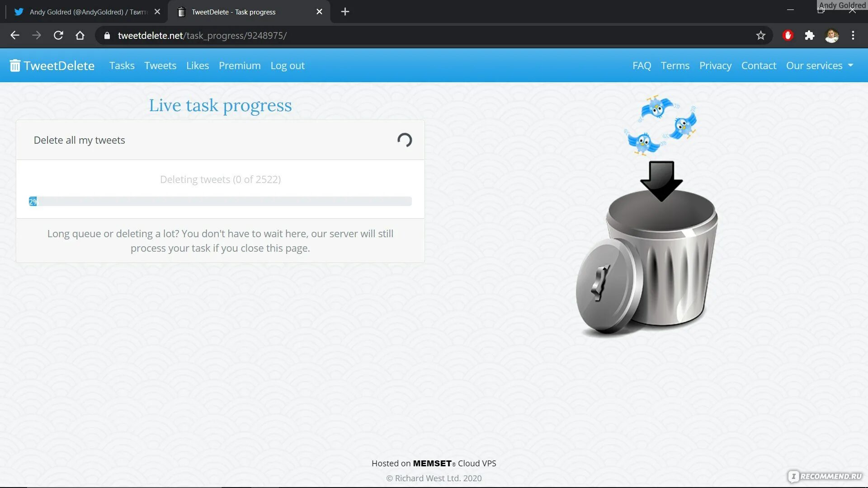
Task: Open the Likes page
Action: pos(198,66)
